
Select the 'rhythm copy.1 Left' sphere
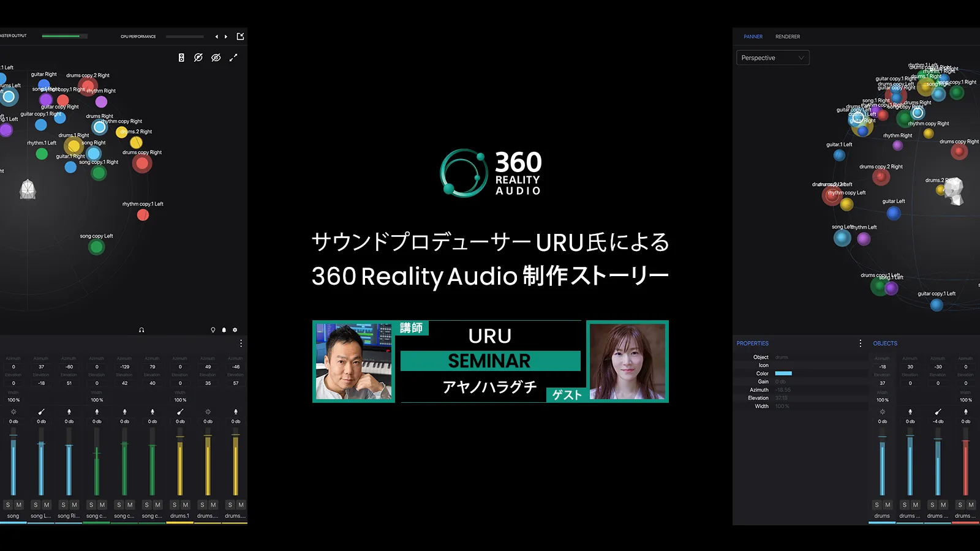point(143,215)
